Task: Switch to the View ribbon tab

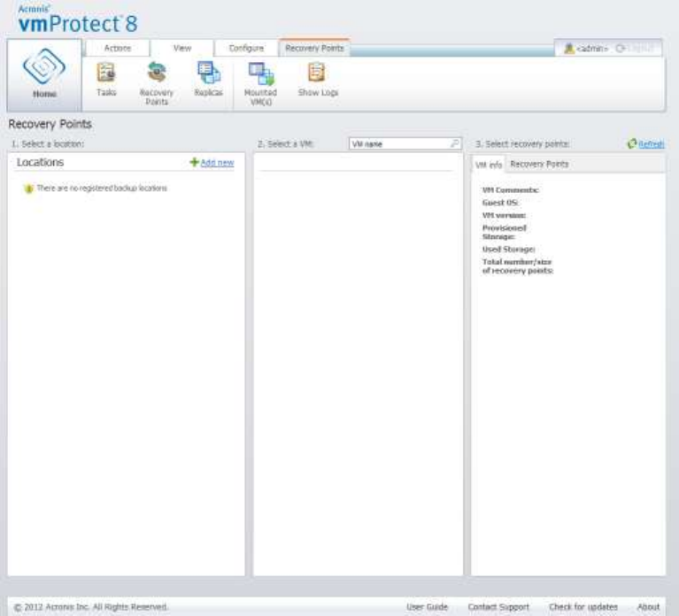Action: [x=181, y=48]
